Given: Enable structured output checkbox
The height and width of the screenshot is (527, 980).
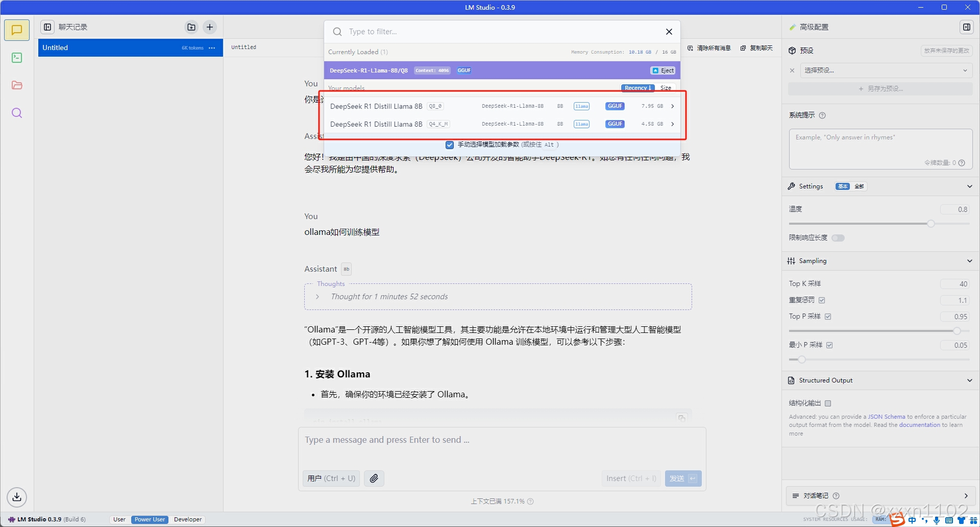Looking at the screenshot, I should click(x=828, y=403).
